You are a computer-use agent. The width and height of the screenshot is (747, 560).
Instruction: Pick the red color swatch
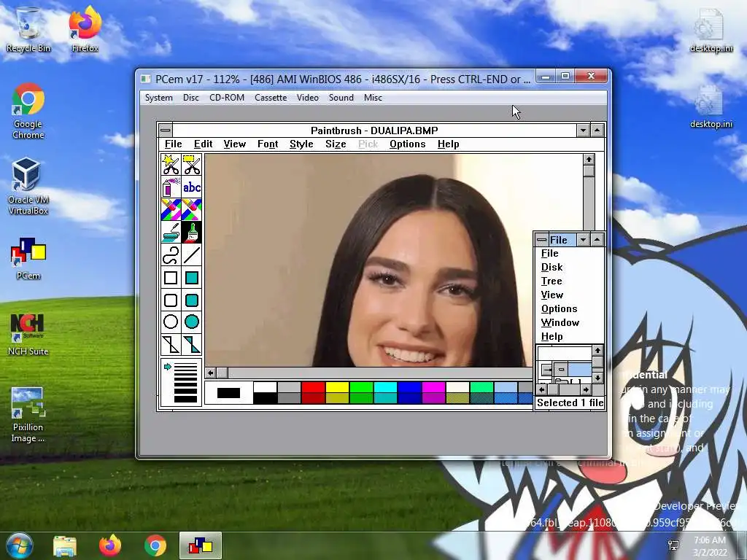[313, 386]
